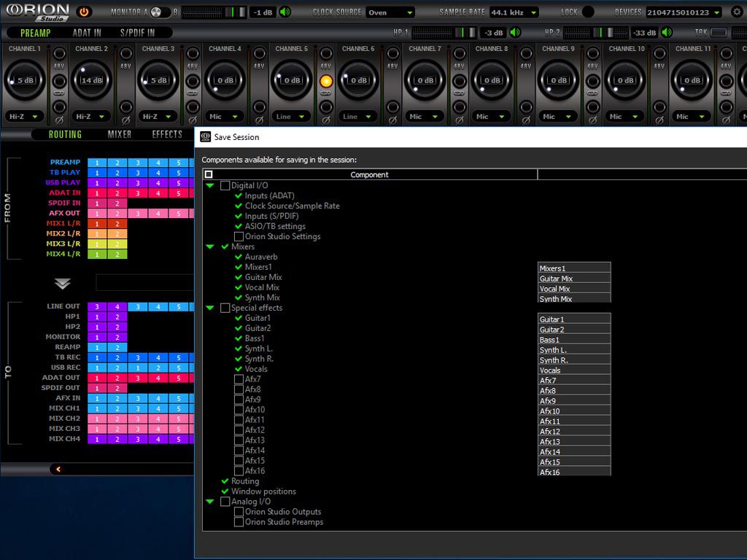Open Channel 1 Hi-Z input type dropdown
This screenshot has height=560, width=747.
(x=24, y=116)
